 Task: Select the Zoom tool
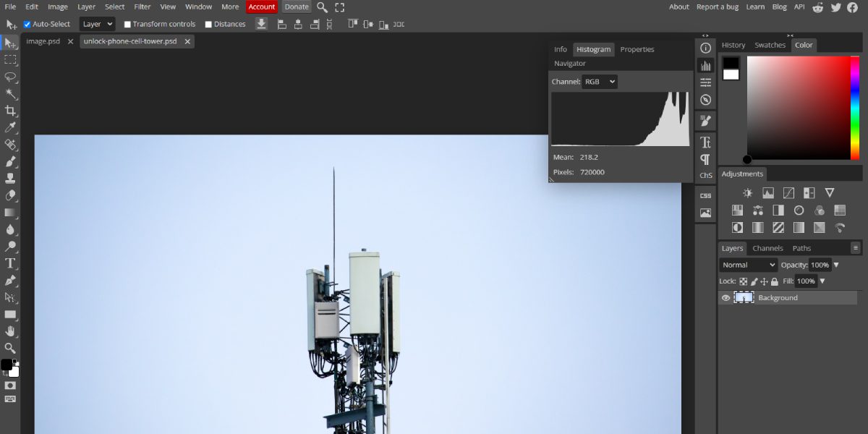10,348
